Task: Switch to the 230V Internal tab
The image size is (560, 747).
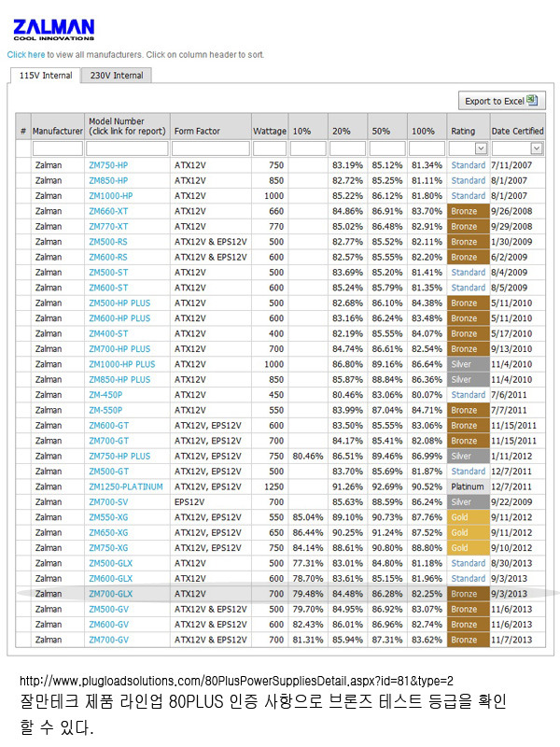Action: (x=116, y=76)
